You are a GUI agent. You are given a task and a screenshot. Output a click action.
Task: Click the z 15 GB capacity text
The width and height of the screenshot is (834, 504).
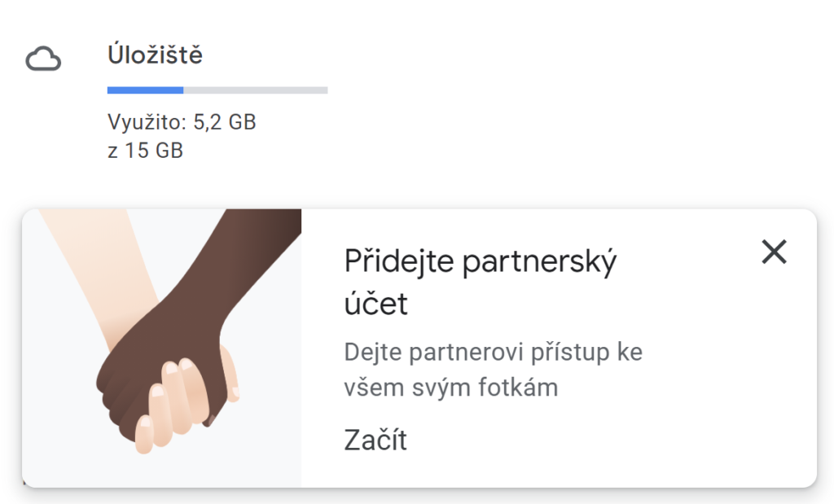(145, 151)
